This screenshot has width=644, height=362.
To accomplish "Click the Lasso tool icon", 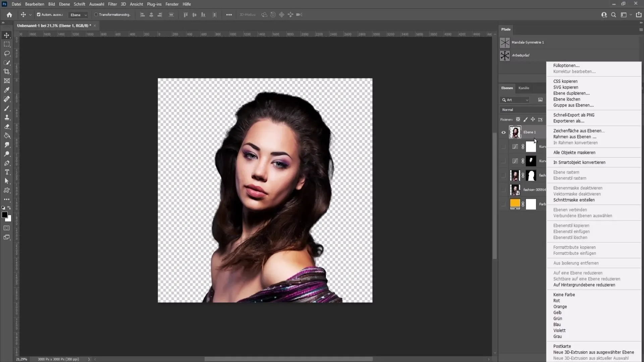I will [7, 53].
